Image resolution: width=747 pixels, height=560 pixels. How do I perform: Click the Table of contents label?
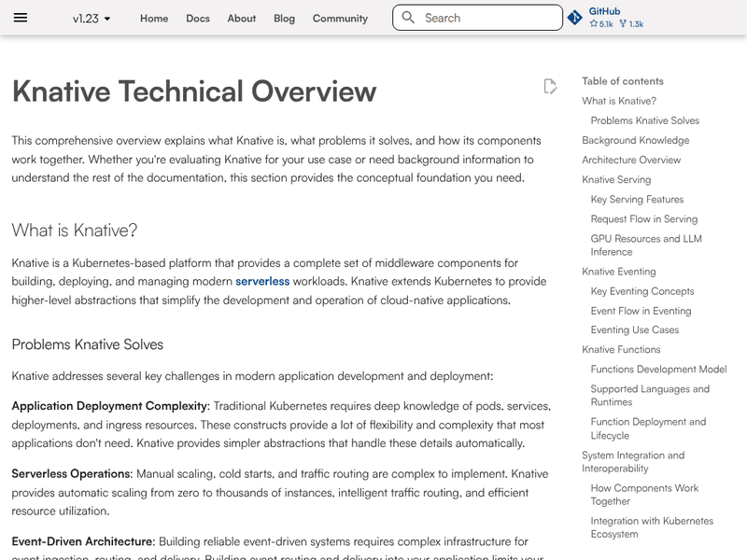pos(622,81)
